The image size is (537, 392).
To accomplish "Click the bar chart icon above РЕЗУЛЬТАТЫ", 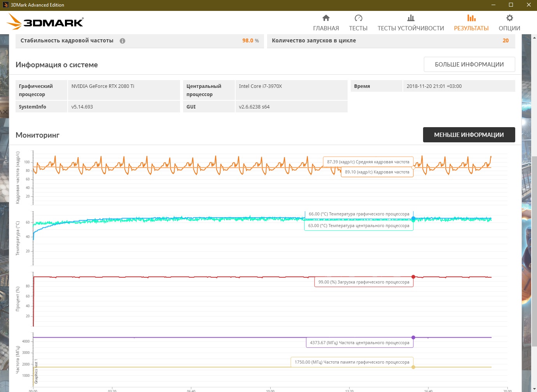I will tap(471, 18).
